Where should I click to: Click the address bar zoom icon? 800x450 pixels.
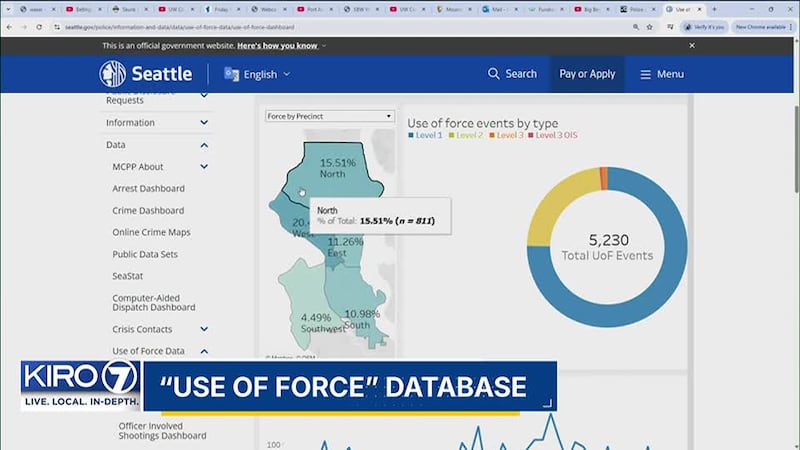point(636,27)
